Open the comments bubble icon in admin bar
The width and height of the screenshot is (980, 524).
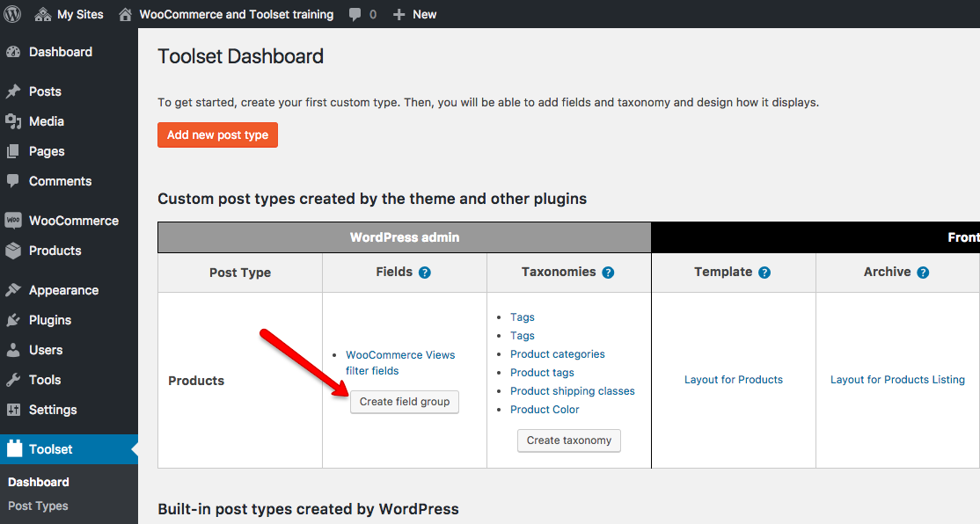click(355, 14)
